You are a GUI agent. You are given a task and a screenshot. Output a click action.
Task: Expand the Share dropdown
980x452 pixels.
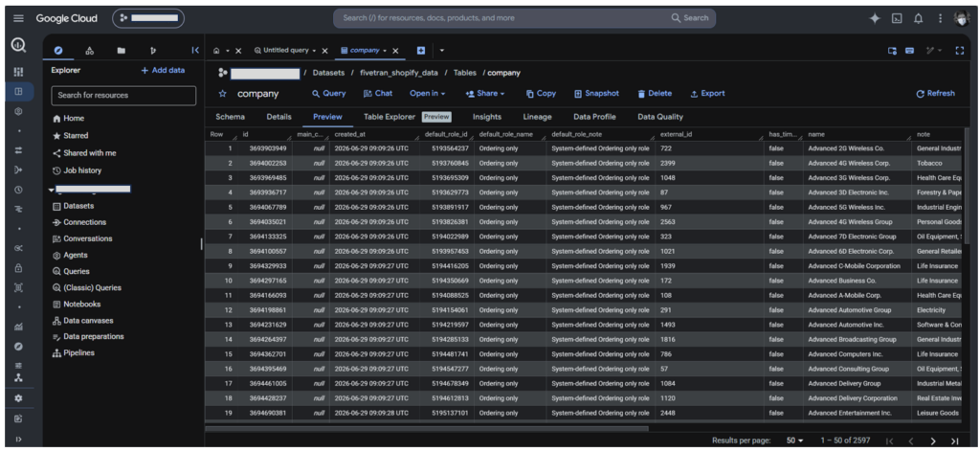[485, 93]
